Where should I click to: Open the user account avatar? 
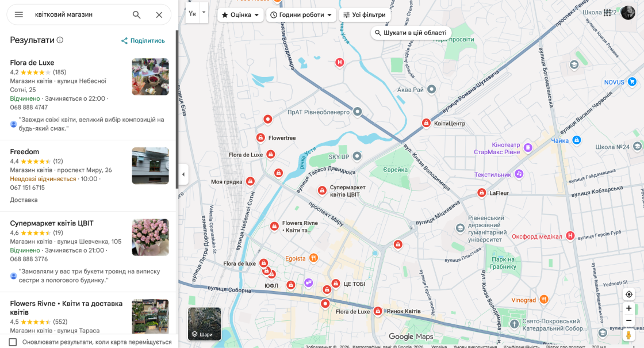pos(628,13)
